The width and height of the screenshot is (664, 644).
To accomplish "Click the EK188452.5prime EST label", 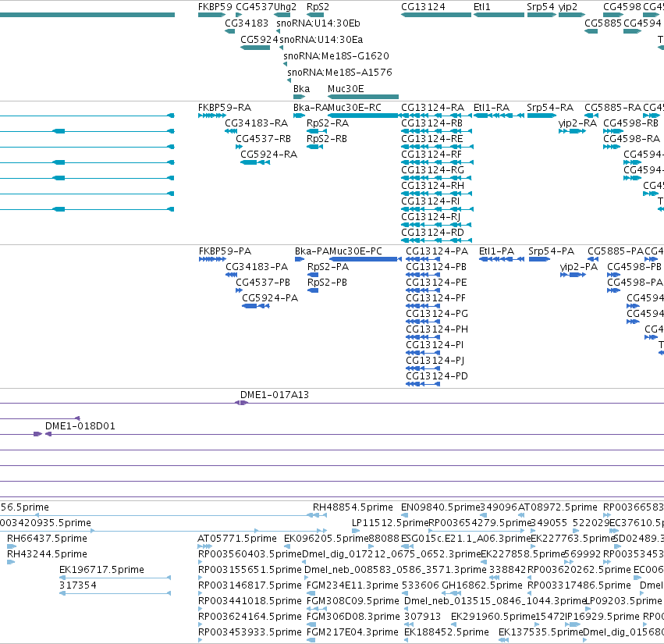I will 447,632.
